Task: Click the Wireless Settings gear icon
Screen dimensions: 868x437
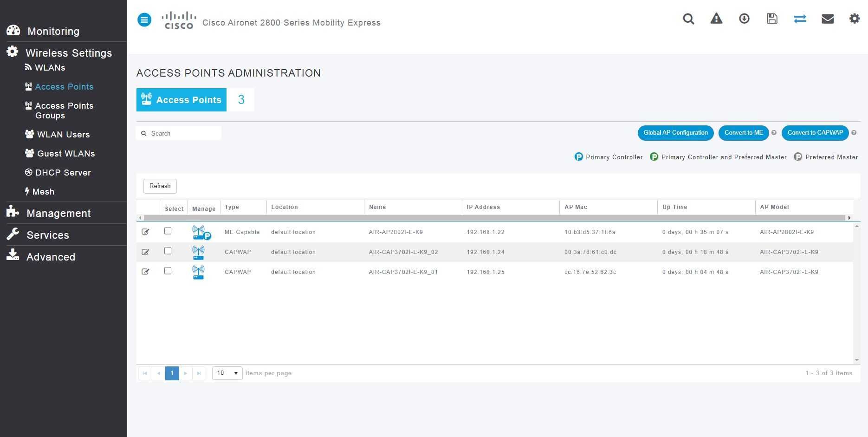Action: click(13, 52)
